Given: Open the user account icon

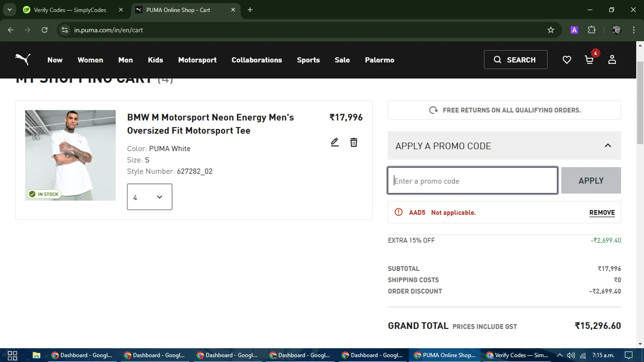Looking at the screenshot, I should (x=612, y=60).
